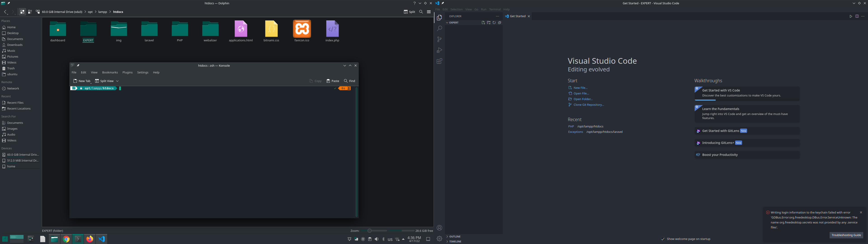
Task: Open the Bluetooth tray icon
Action: pyautogui.click(x=383, y=239)
